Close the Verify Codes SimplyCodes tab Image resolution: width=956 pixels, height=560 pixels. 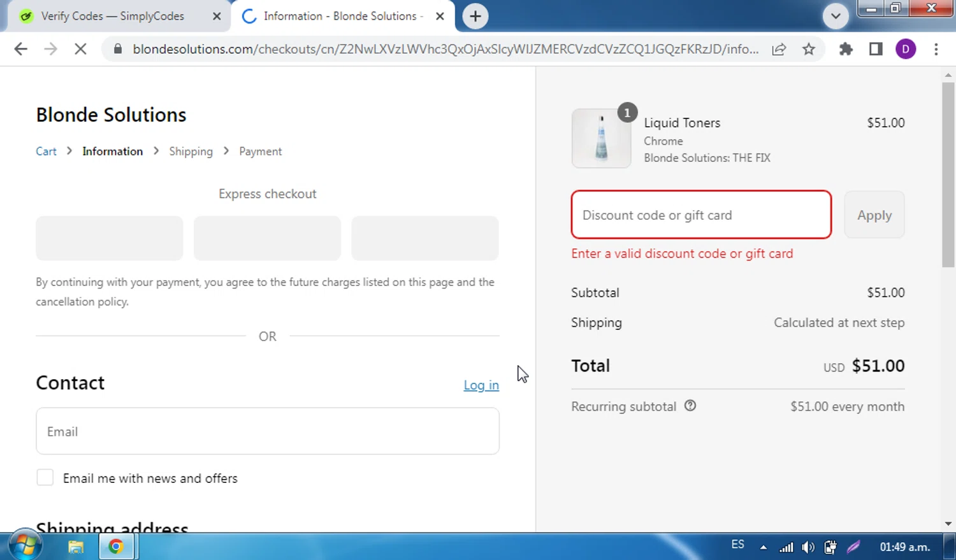point(217,17)
